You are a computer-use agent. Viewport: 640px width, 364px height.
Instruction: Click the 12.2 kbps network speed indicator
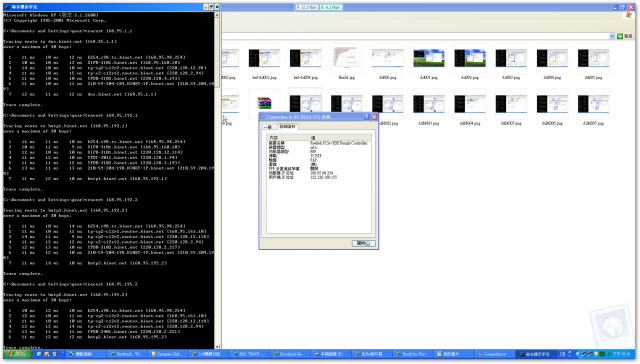(307, 7)
